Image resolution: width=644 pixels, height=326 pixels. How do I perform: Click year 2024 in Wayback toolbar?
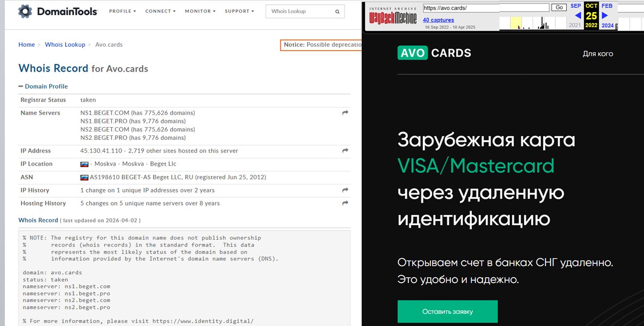[607, 25]
